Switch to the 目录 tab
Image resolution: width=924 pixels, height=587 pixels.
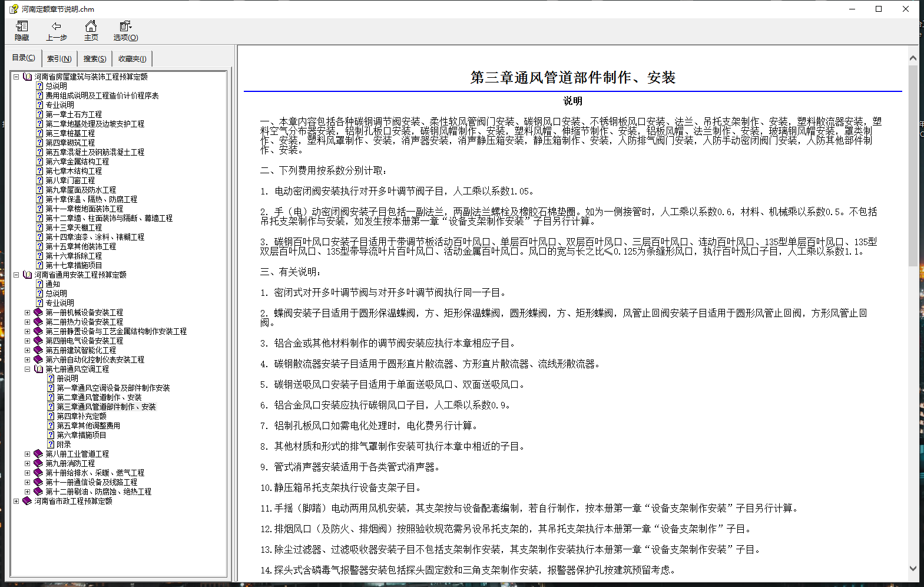[24, 58]
